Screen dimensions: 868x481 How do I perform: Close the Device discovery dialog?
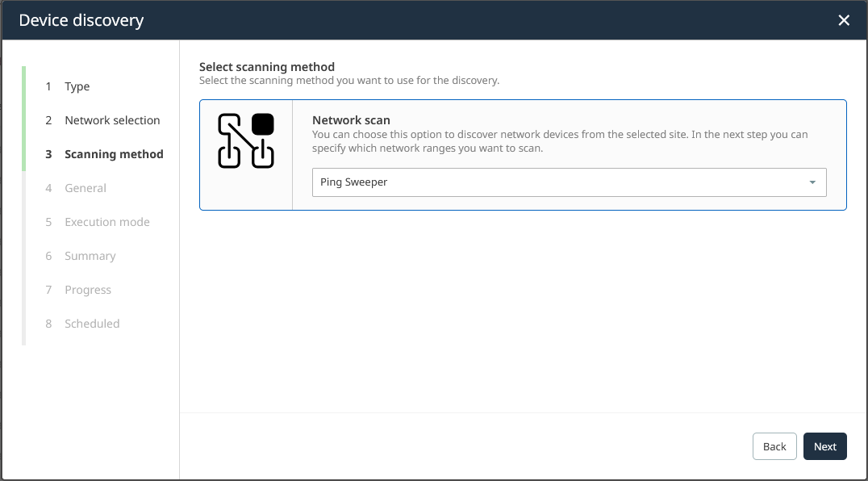[844, 20]
